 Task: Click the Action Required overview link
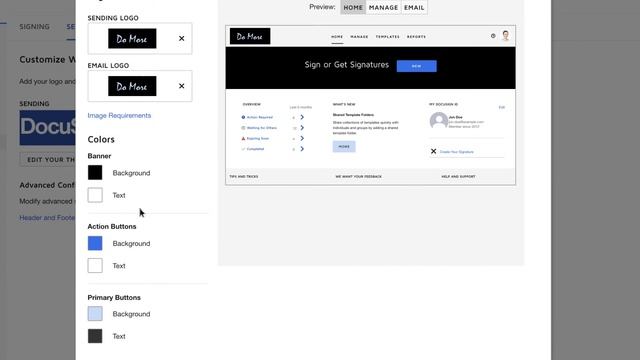pos(260,117)
